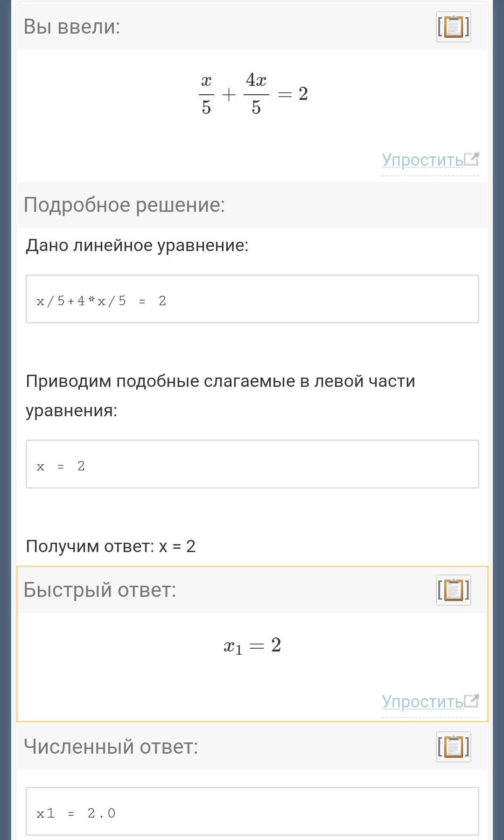Image resolution: width=504 pixels, height=840 pixels.
Task: Click external-link icon beside top 'Упростить'
Action: coord(472,159)
